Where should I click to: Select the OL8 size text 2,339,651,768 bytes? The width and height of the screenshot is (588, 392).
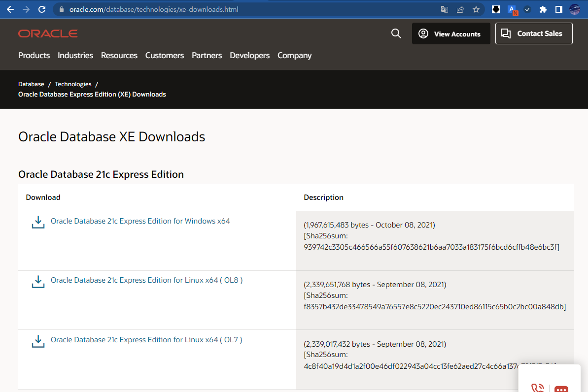click(338, 285)
